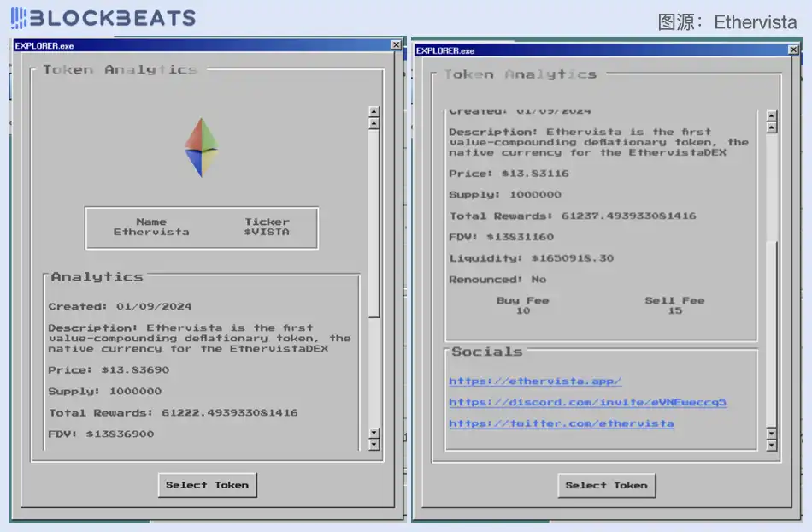Open the ethervista.app website link
The width and height of the screenshot is (812, 532).
(535, 381)
